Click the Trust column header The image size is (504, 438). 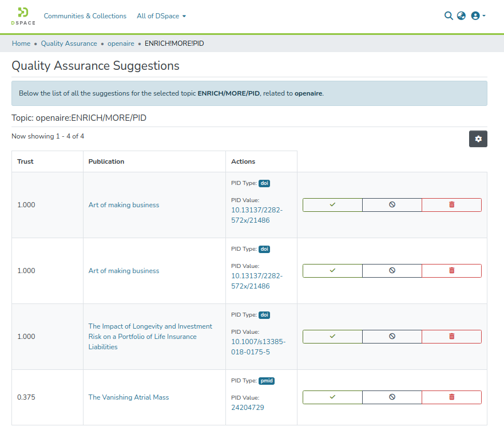pos(26,161)
